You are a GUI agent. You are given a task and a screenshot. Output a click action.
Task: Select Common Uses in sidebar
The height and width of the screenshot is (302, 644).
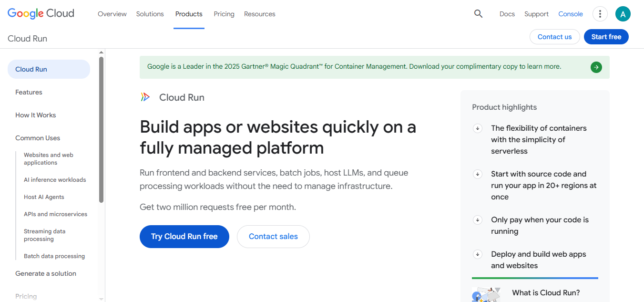coord(38,138)
